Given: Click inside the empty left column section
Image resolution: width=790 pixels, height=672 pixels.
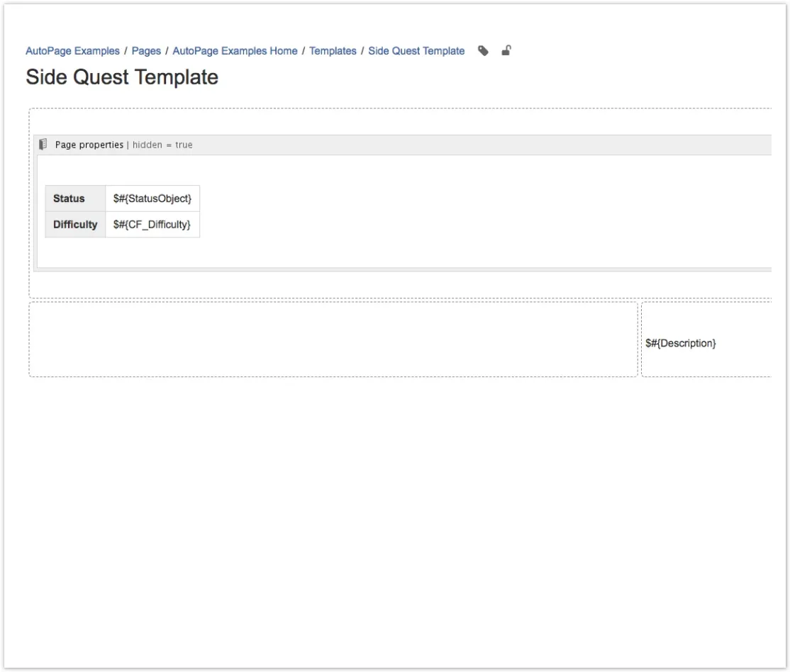Looking at the screenshot, I should click(x=333, y=340).
